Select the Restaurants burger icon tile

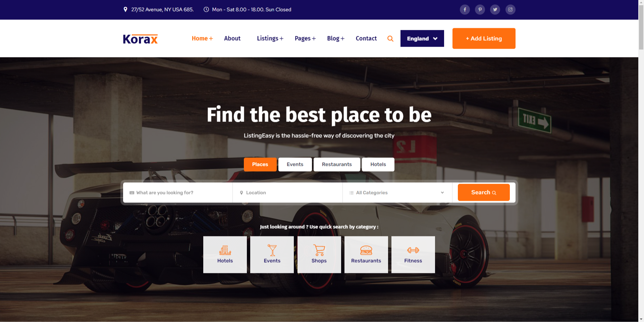coord(366,255)
